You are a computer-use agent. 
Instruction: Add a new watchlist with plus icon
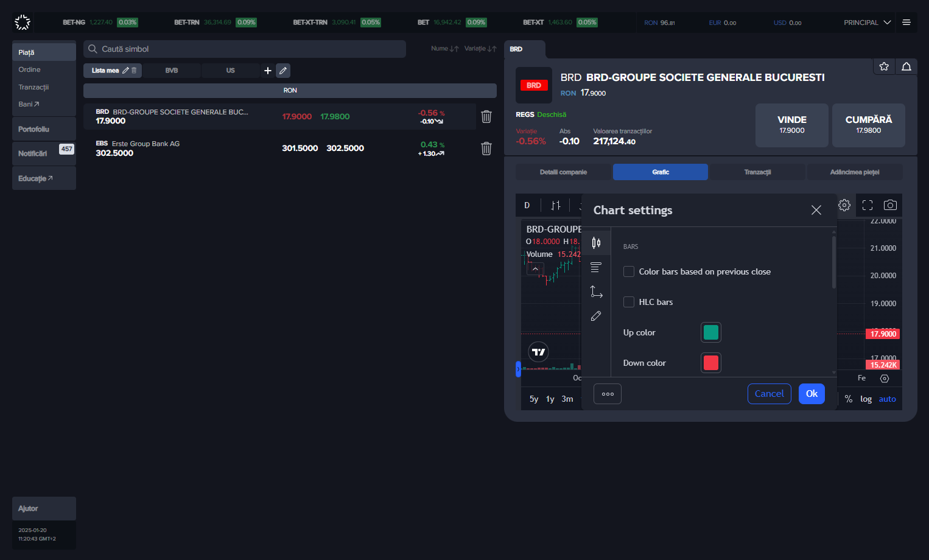click(267, 71)
